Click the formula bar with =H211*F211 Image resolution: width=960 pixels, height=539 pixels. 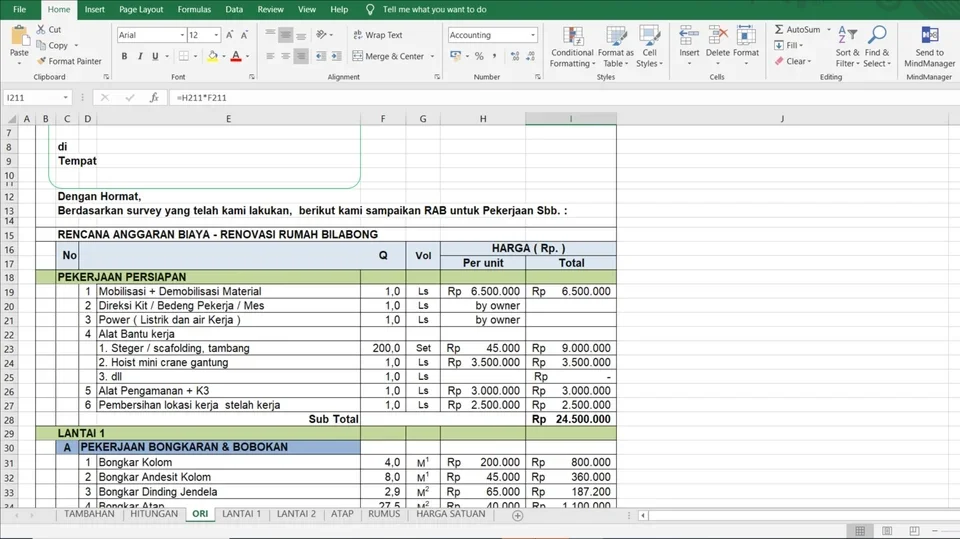(x=563, y=97)
